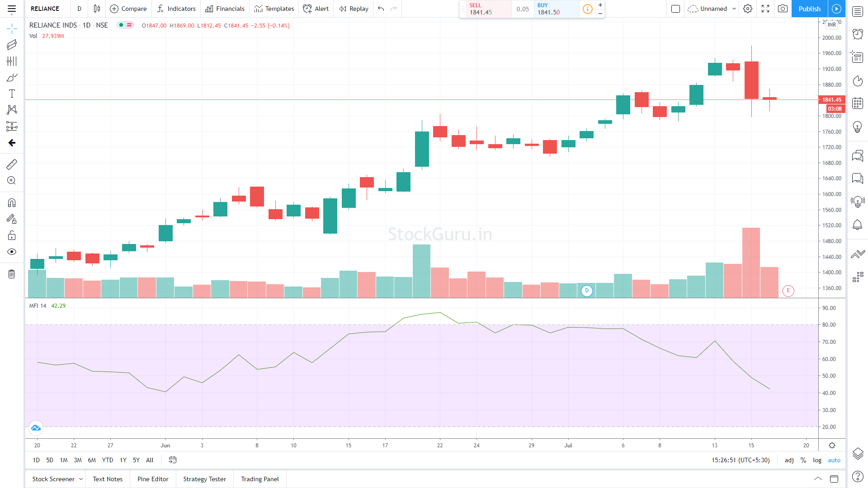868x488 pixels.
Task: Toggle lock all drawing tools
Action: pos(12,235)
